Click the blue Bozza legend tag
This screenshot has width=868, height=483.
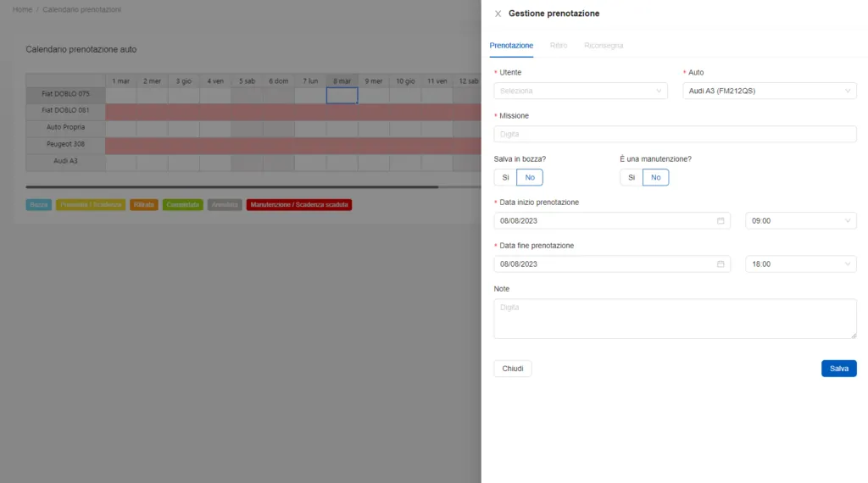[39, 205]
